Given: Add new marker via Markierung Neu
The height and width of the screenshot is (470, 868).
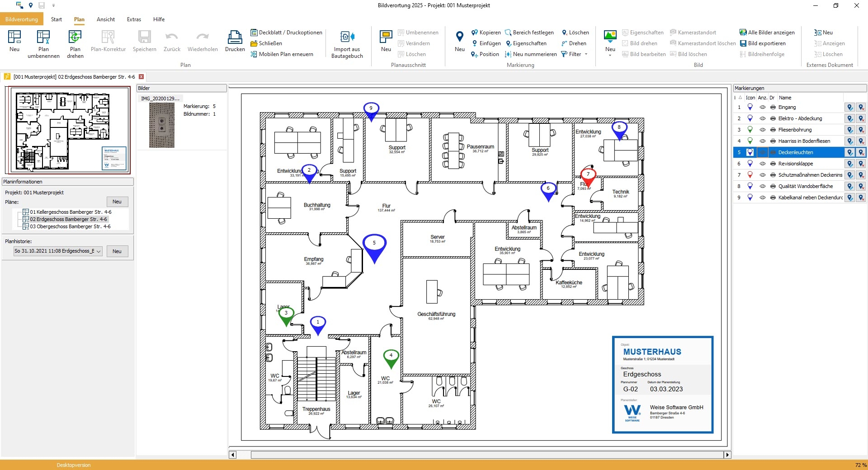Looking at the screenshot, I should [x=460, y=41].
